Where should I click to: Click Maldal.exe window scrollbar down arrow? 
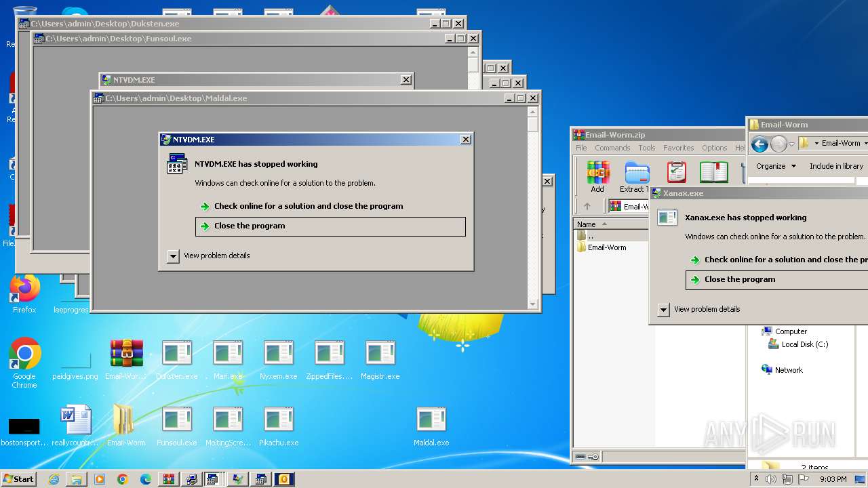pyautogui.click(x=533, y=304)
